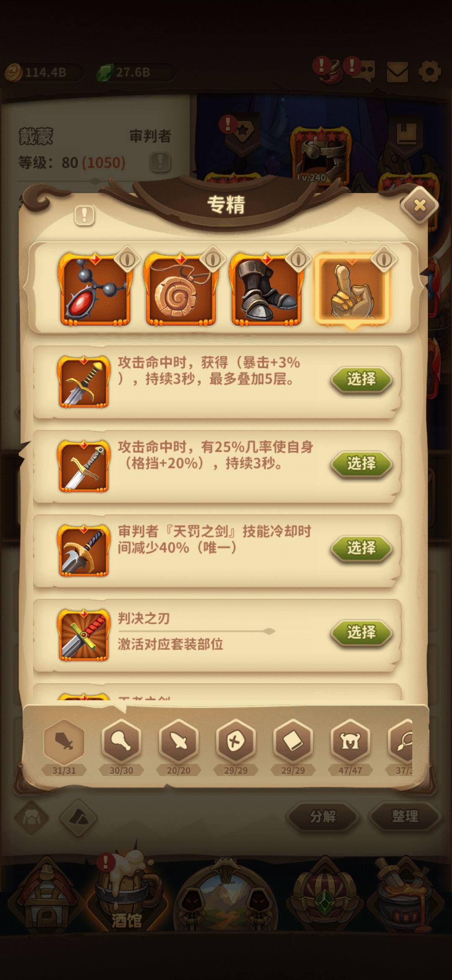Close the 专精 panel
452x980 pixels.
point(419,205)
